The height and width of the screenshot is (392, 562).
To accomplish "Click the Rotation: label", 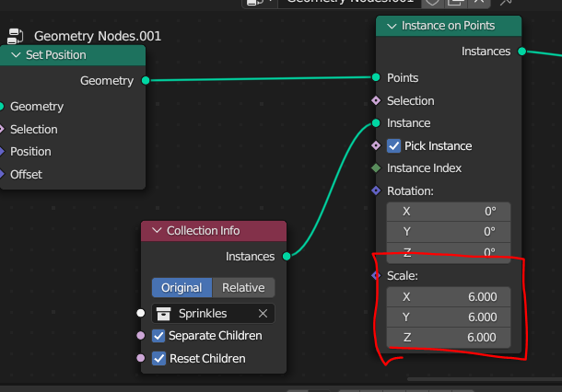I will pos(410,191).
